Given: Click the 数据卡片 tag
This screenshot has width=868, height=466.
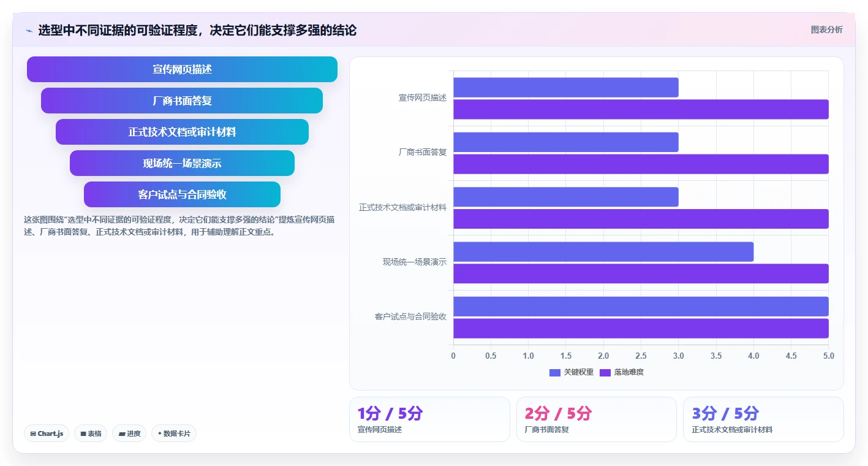Looking at the screenshot, I should 174,434.
